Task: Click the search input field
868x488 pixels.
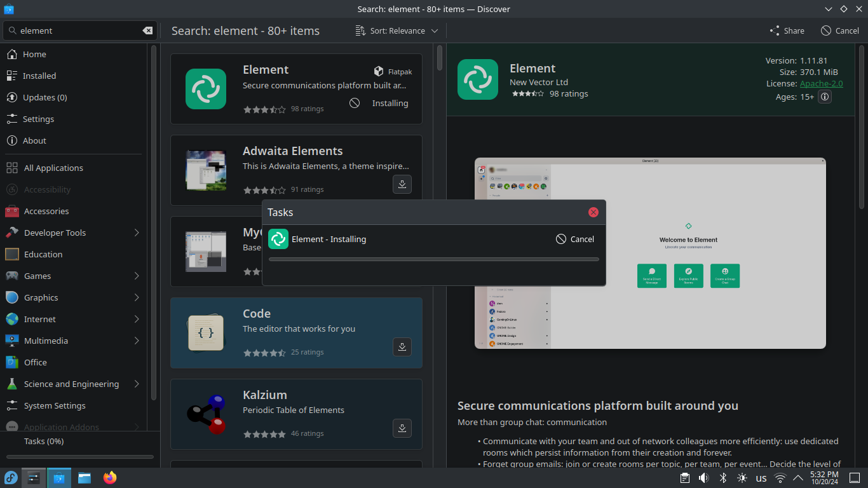Action: (80, 30)
